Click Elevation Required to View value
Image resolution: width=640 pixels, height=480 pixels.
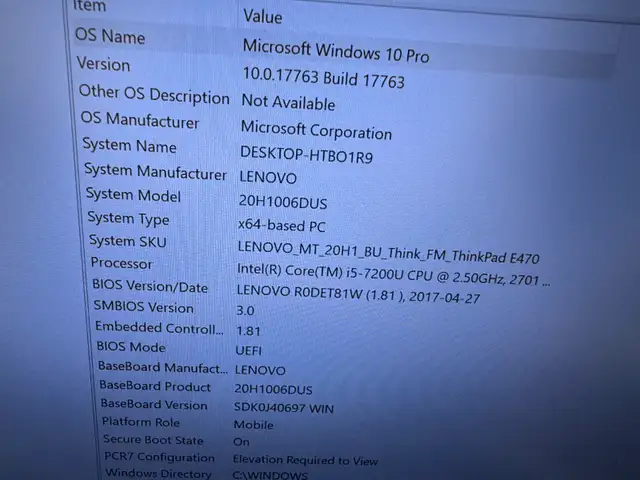305,460
